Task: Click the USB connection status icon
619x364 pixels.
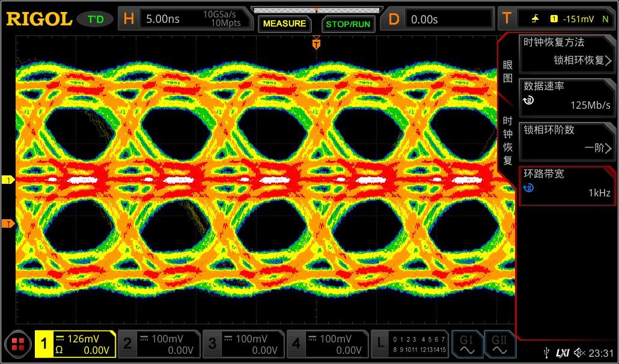Action: click(547, 353)
